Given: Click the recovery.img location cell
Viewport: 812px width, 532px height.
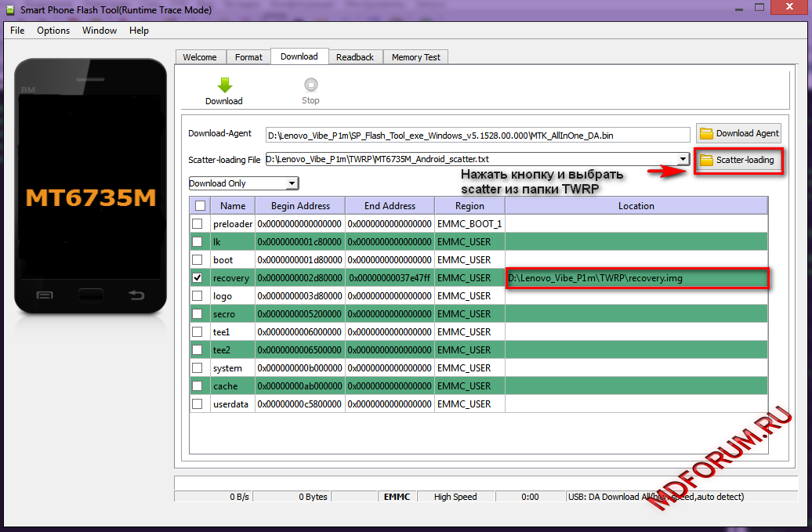Looking at the screenshot, I should [x=636, y=278].
